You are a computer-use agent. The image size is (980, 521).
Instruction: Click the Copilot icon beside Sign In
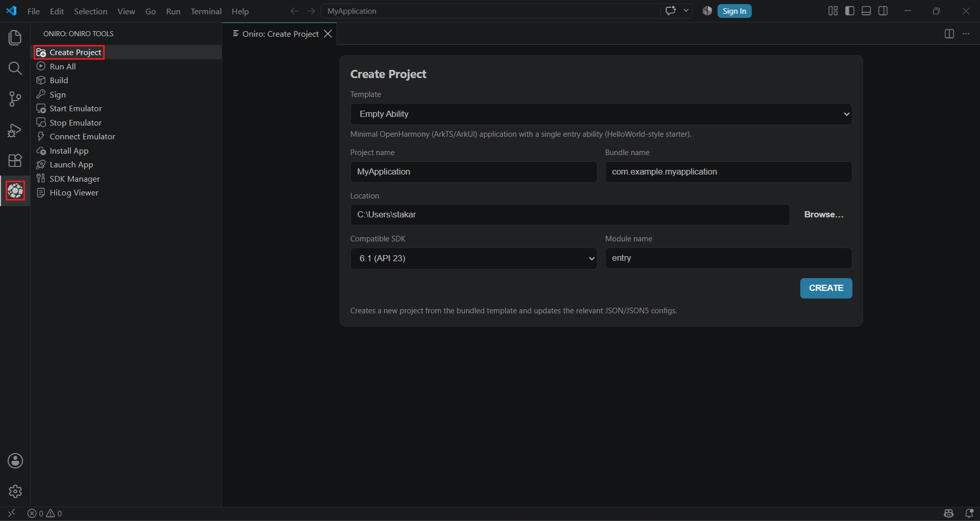707,11
